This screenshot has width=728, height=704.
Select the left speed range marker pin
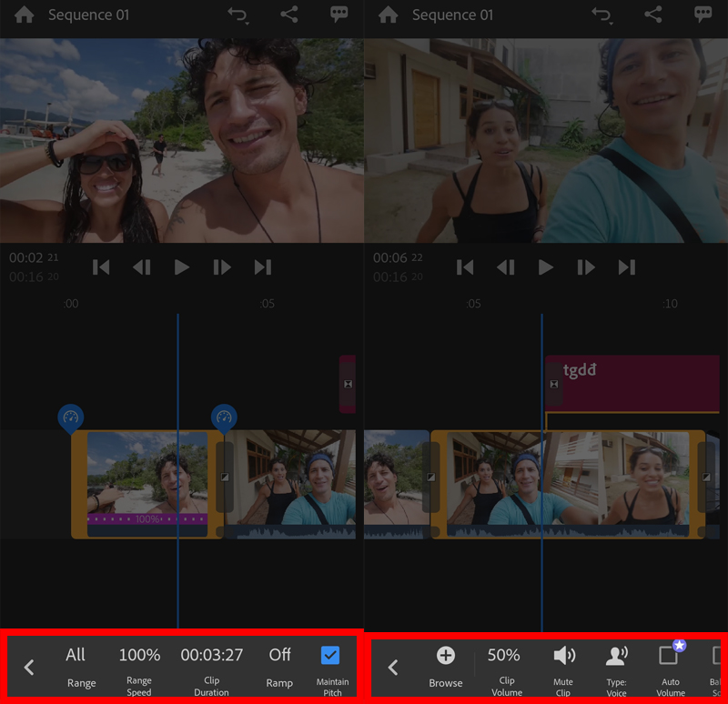pos(70,417)
